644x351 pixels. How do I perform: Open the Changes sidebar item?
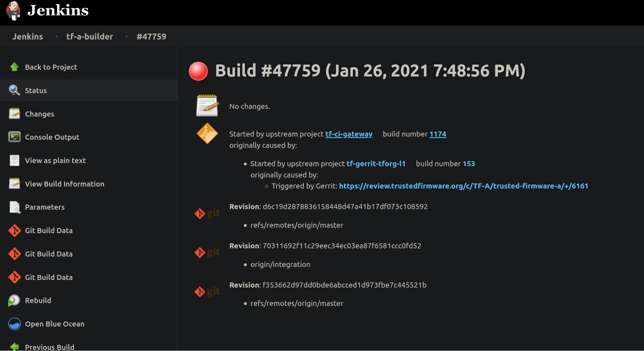point(39,114)
